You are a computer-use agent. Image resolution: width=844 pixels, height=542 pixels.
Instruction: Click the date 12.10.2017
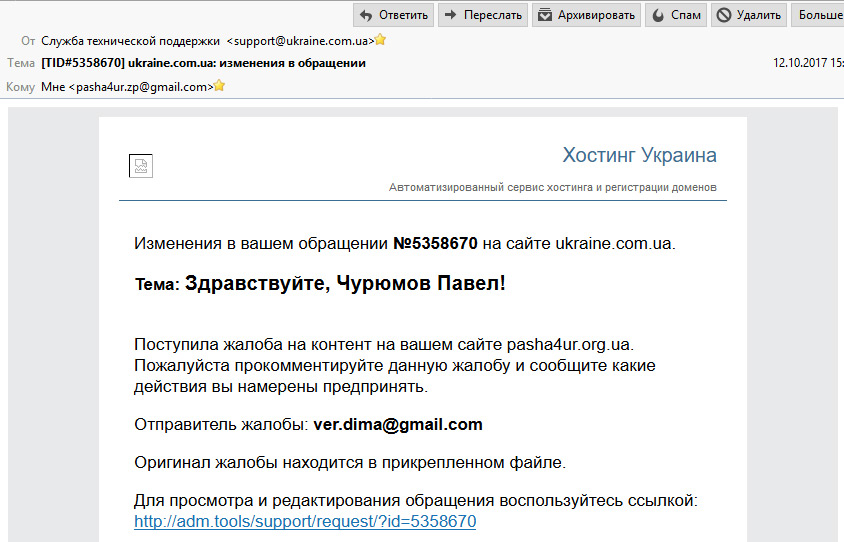click(x=799, y=63)
